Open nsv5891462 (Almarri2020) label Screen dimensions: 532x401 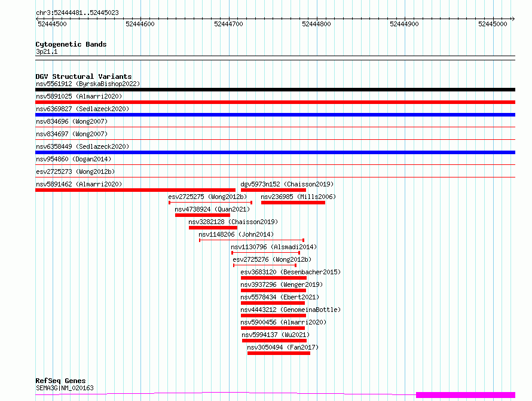(79, 184)
